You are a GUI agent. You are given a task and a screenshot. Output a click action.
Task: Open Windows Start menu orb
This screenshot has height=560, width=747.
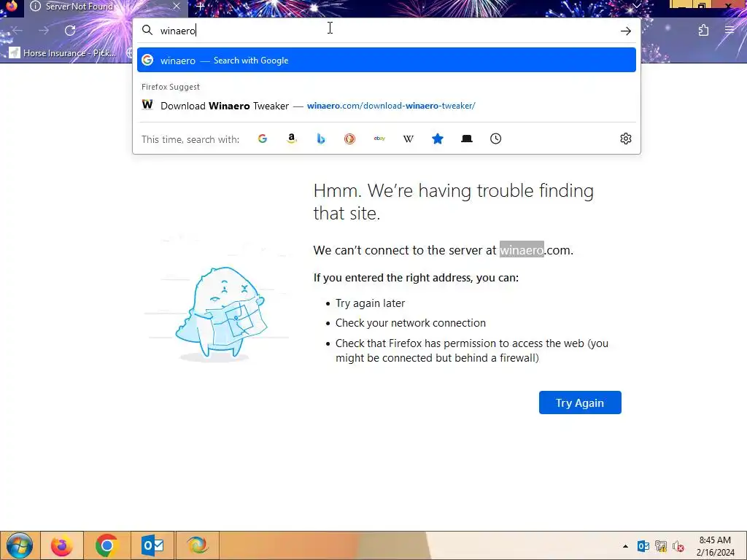coord(19,545)
